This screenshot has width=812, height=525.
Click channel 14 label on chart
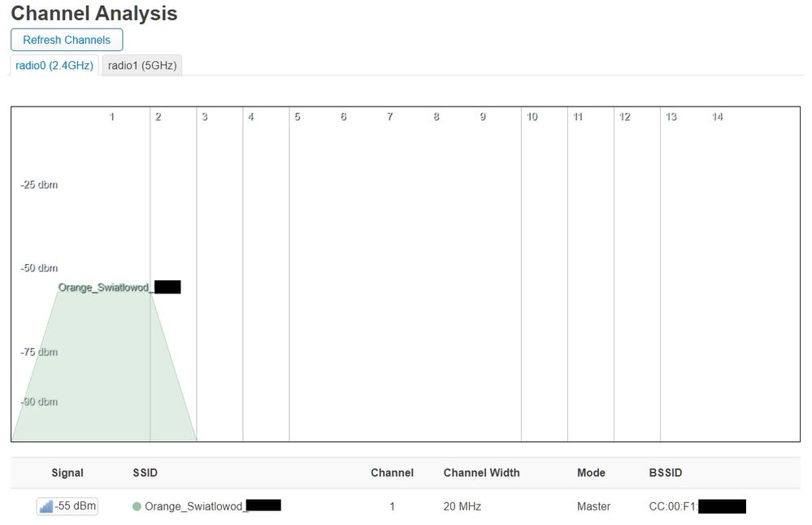(x=718, y=117)
